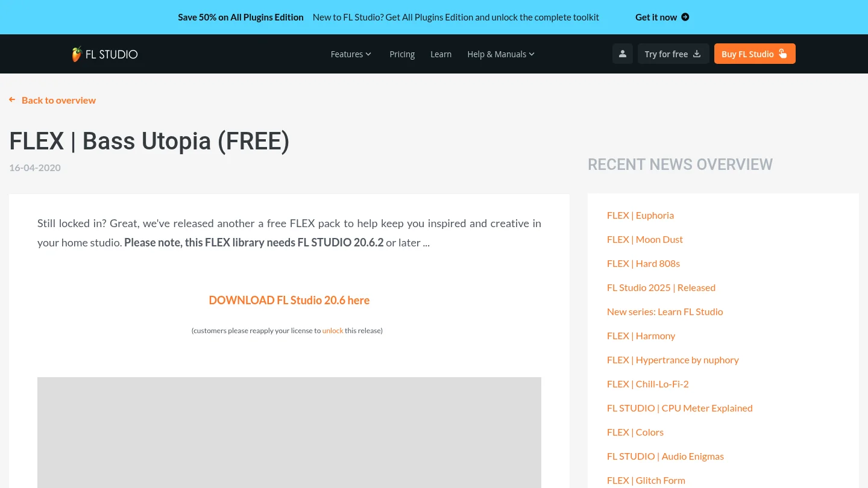Click the Buy FL Studio button

pos(755,54)
